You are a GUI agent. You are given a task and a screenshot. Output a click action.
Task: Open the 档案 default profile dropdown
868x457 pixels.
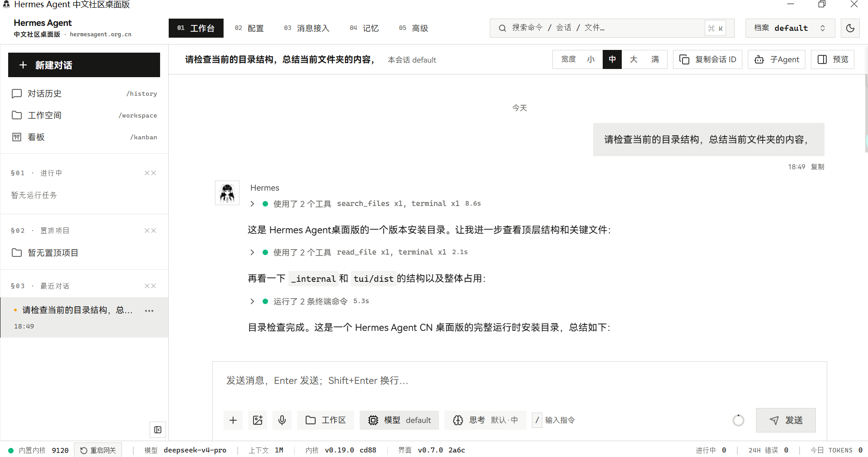(790, 28)
